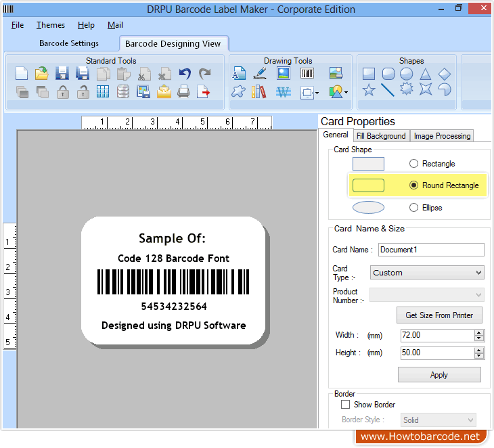Click the Save floppy disk icon

62,74
